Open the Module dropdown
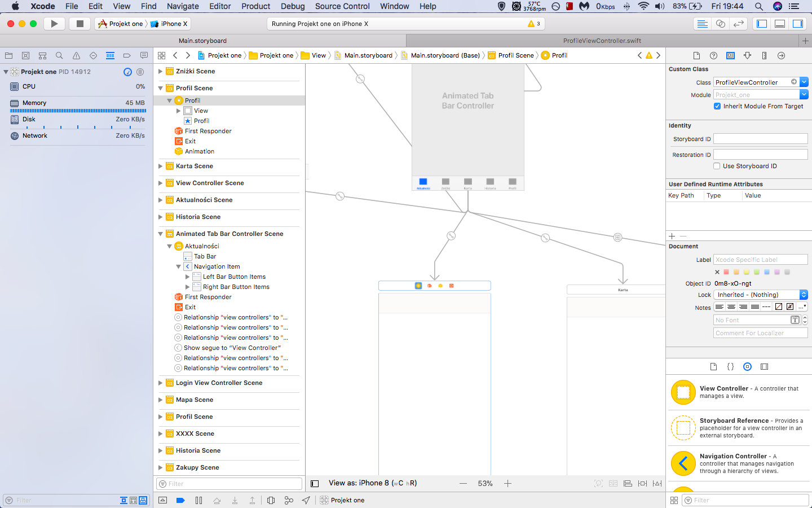 (804, 95)
